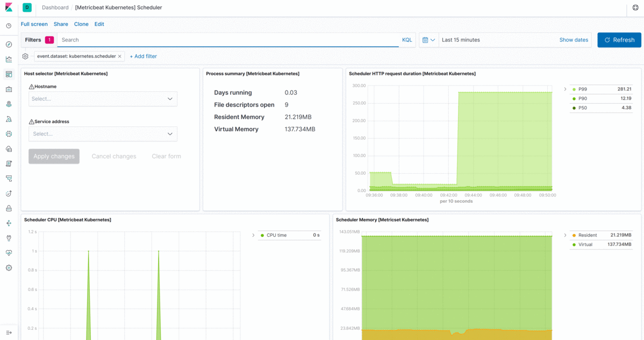Click the Kibana logo in the header
Screen dimensions: 644x340
point(9,8)
